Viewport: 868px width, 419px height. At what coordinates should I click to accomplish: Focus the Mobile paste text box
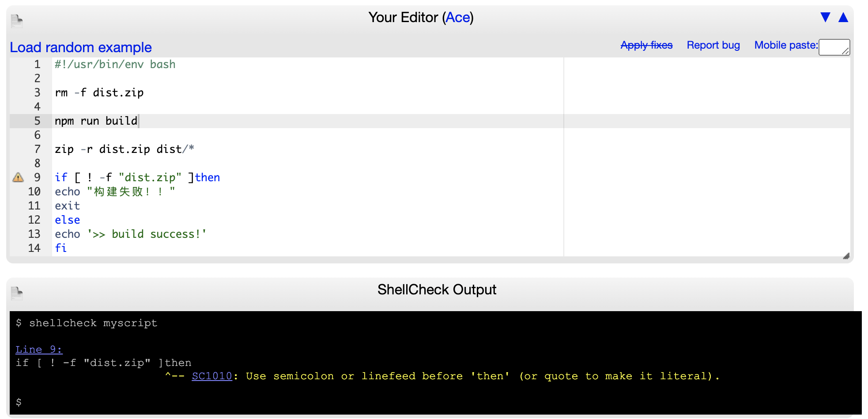tap(834, 47)
